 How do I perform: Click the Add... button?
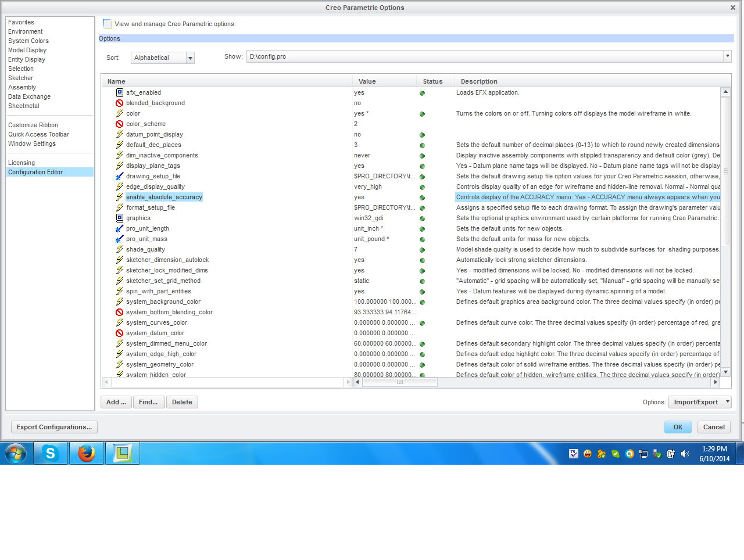[x=116, y=402]
